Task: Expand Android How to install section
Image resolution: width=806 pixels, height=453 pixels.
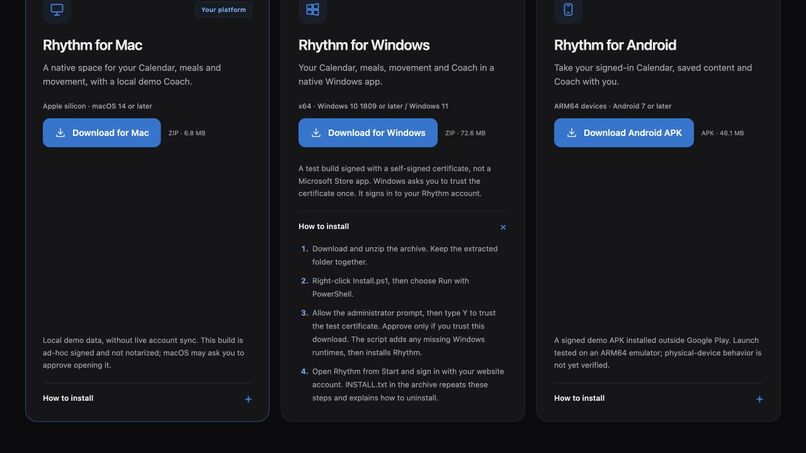Action: [658, 398]
